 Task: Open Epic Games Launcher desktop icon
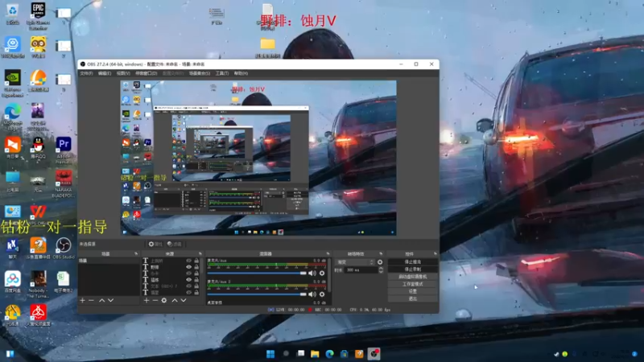[38, 16]
